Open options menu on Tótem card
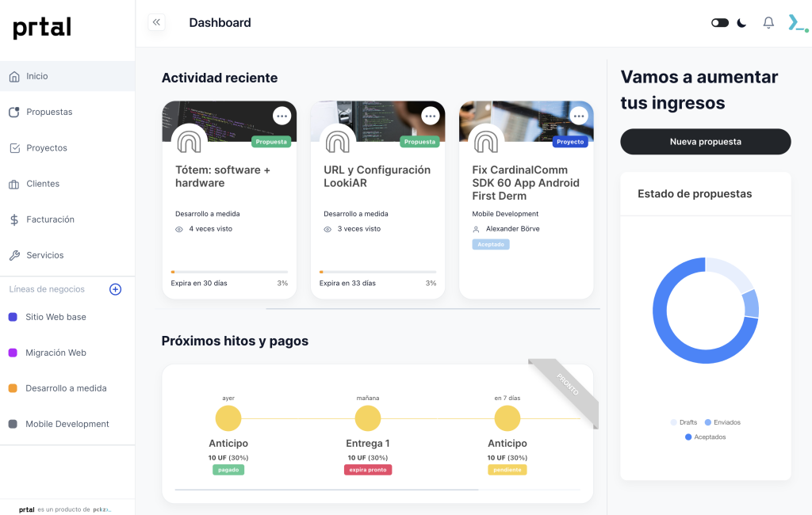 (282, 116)
